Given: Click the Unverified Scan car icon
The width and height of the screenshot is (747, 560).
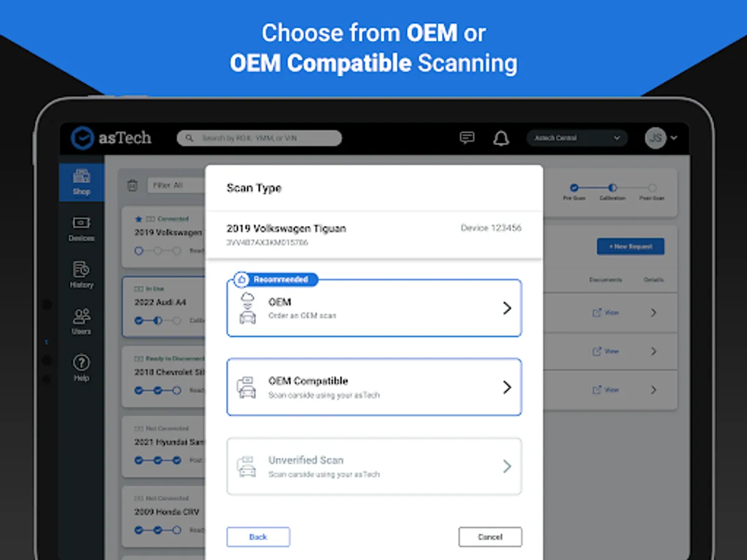Looking at the screenshot, I should [247, 467].
